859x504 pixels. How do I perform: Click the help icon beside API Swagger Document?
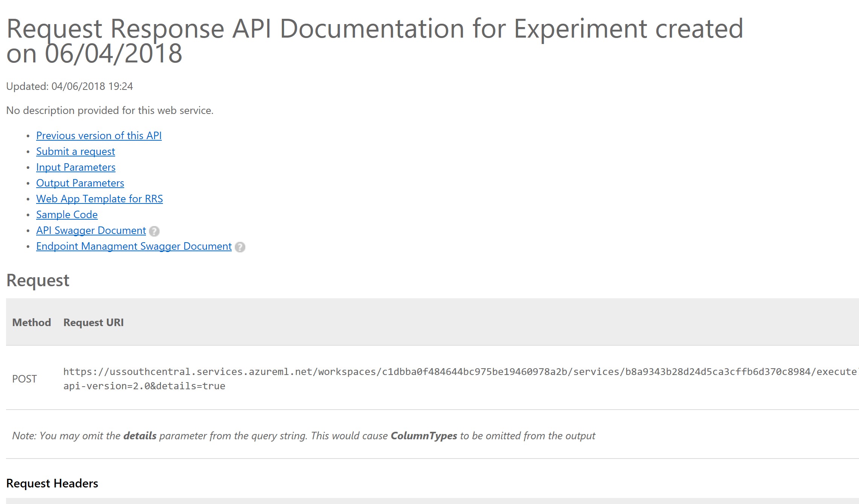pos(155,231)
